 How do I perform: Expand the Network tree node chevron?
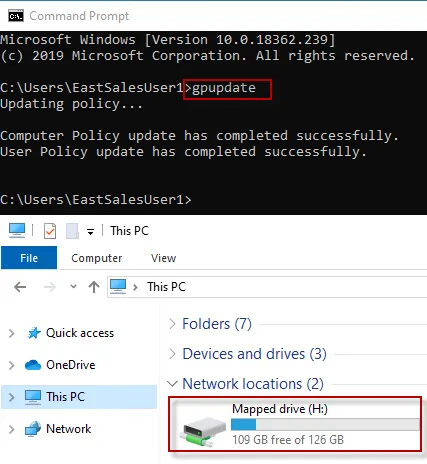[12, 429]
